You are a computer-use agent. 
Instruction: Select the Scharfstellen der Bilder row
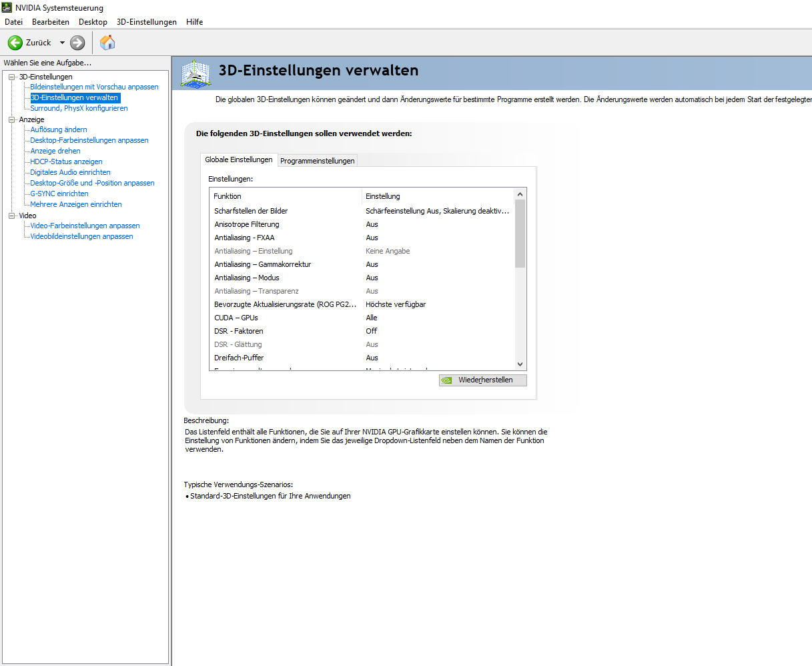362,211
